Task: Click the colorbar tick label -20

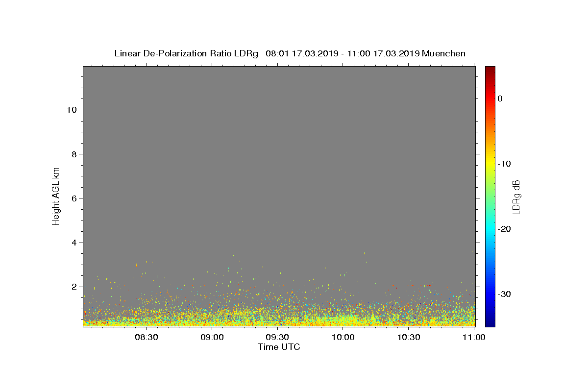Action: click(504, 229)
